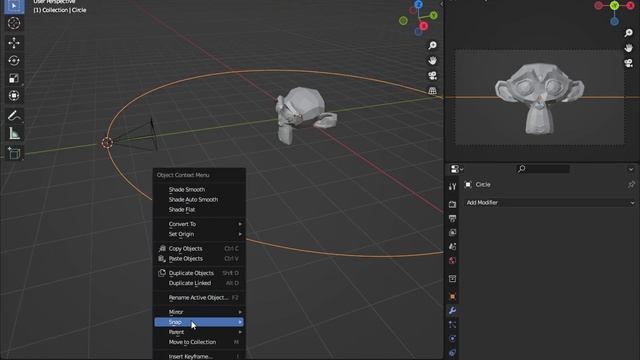The image size is (640, 360).
Task: Open the World properties tab
Action: pos(452,260)
